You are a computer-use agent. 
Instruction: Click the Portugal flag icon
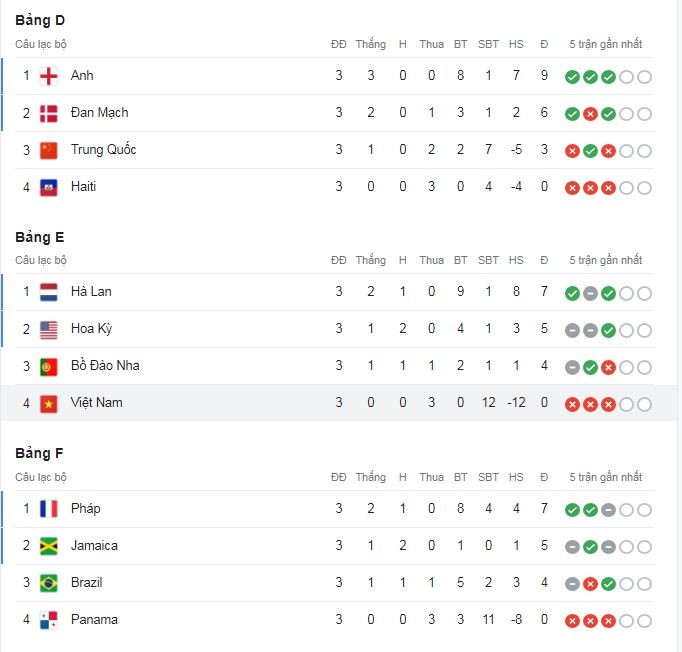click(49, 367)
